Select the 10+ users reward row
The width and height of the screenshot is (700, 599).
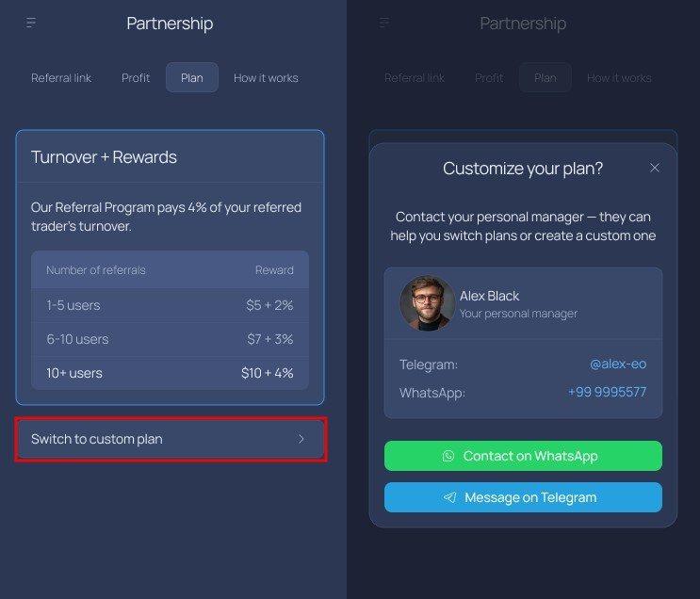pyautogui.click(x=170, y=373)
